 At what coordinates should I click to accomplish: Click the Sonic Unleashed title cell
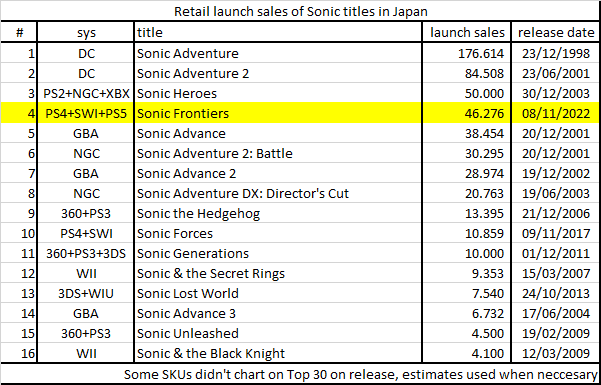(x=278, y=333)
